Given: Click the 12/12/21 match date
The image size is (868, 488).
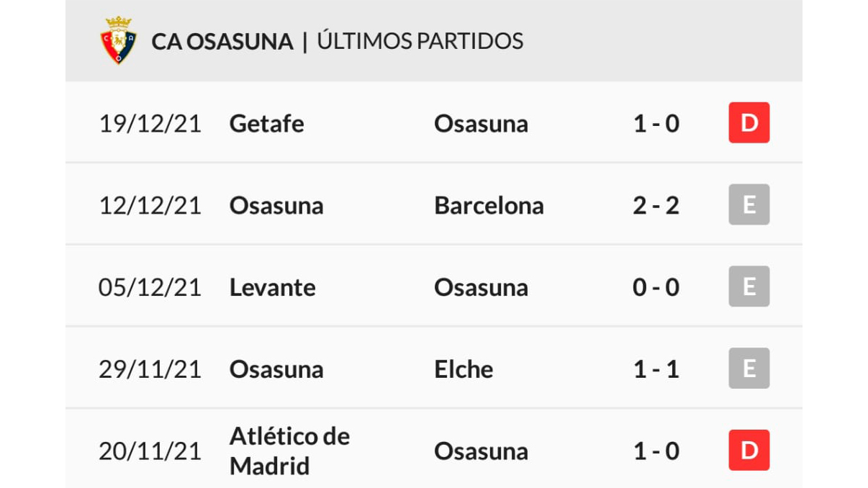Looking at the screenshot, I should click(x=150, y=206).
